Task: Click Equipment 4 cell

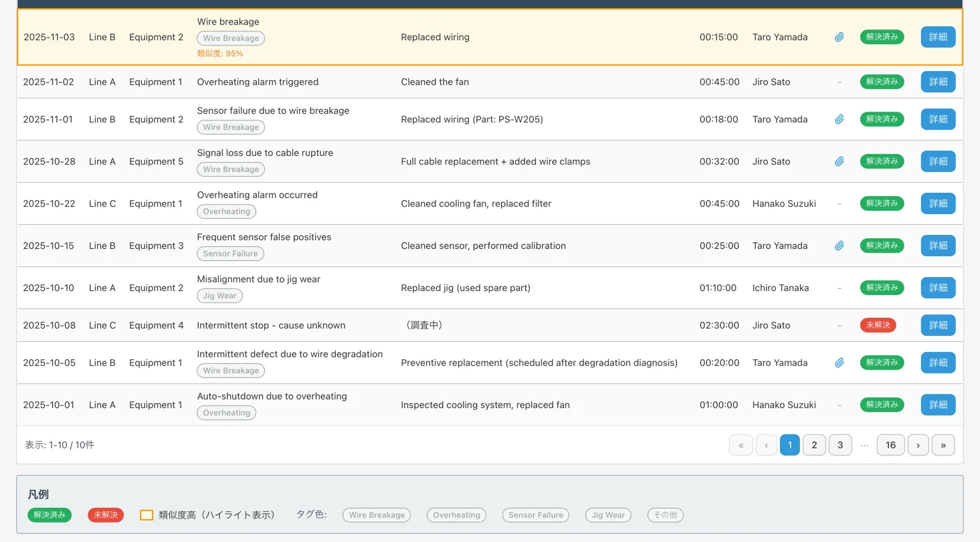Action: (x=156, y=325)
